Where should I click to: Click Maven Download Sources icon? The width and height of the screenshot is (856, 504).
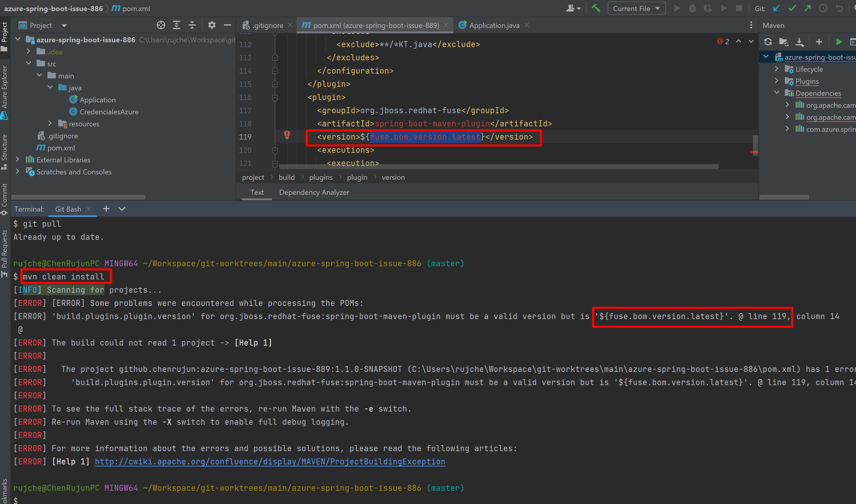800,42
